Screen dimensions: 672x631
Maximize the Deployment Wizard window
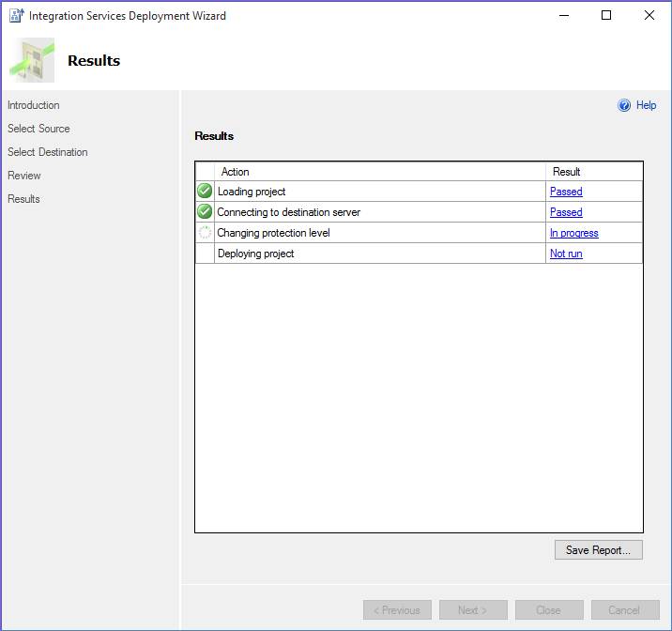(x=606, y=15)
